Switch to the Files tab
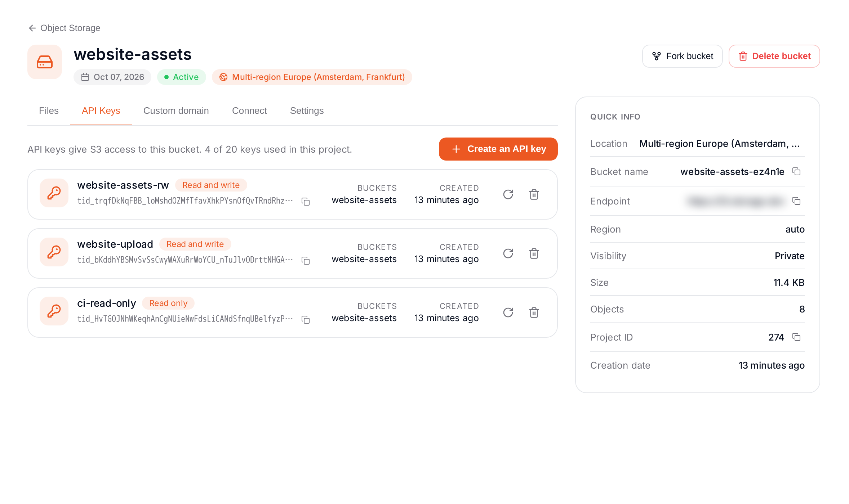The width and height of the screenshot is (849, 504). [49, 111]
